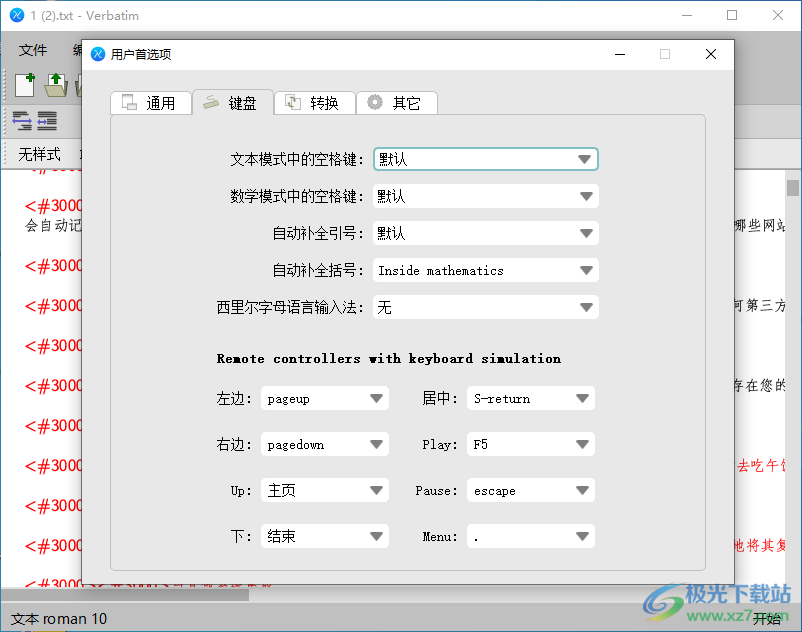Open the Pause dropdown showing escape

[x=530, y=490]
